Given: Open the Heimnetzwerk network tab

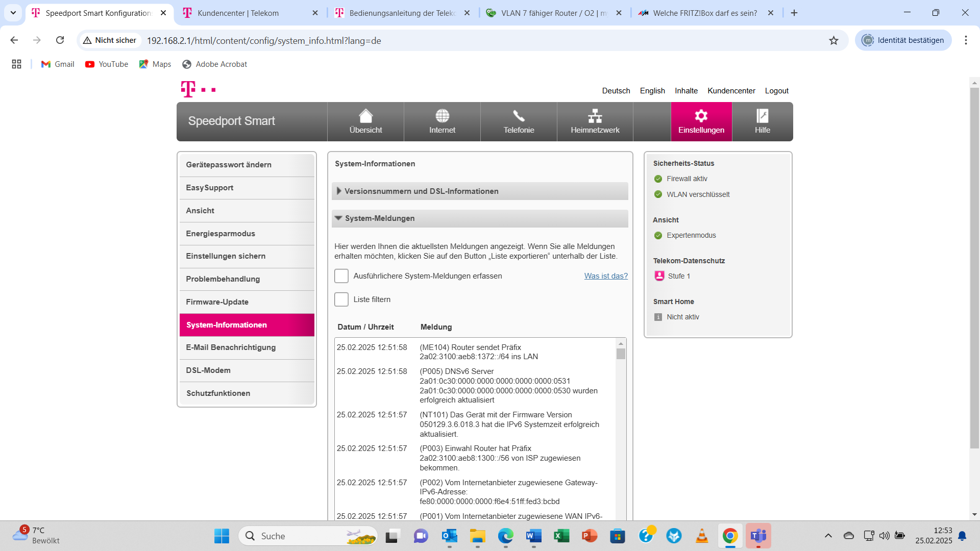Looking at the screenshot, I should (x=595, y=121).
